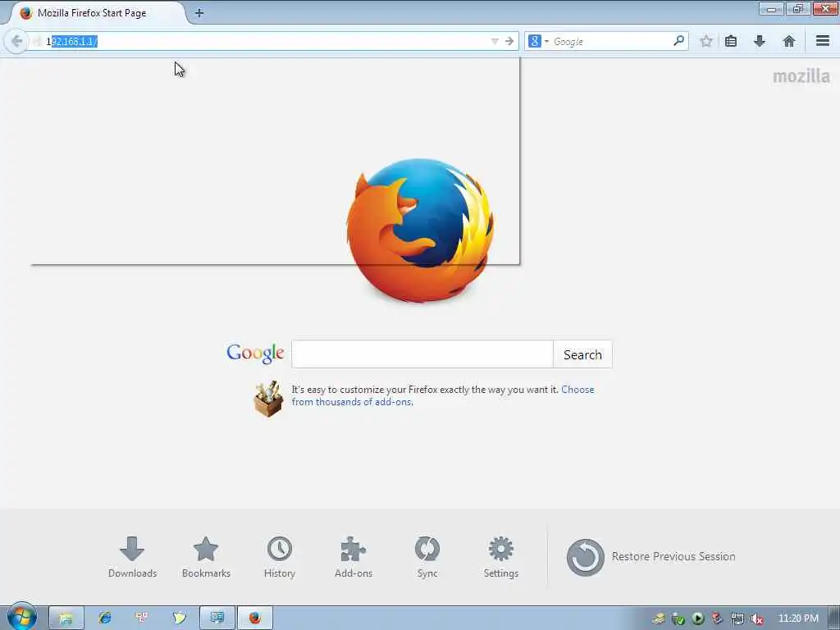Switch to Firefox taskbar button

point(255,618)
